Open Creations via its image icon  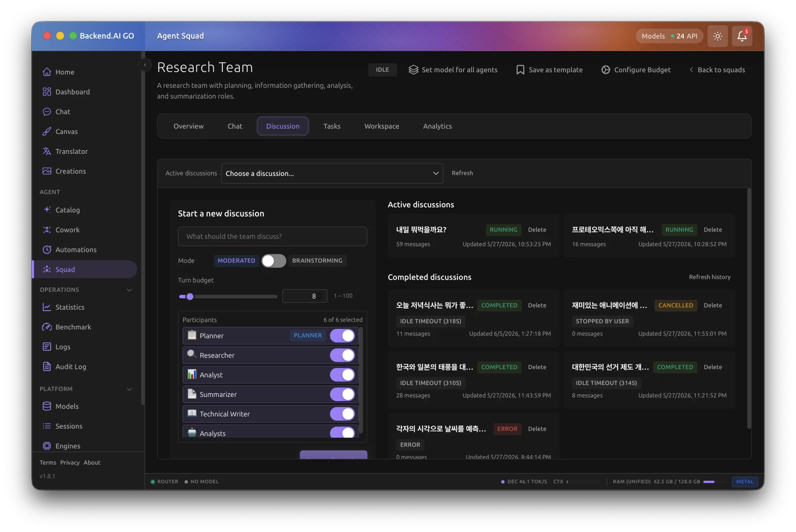tap(47, 171)
